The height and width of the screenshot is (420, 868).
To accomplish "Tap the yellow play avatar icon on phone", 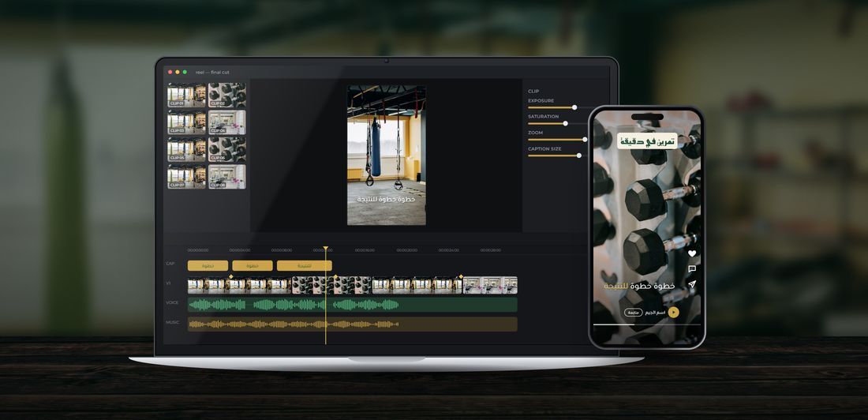I will pos(673,313).
